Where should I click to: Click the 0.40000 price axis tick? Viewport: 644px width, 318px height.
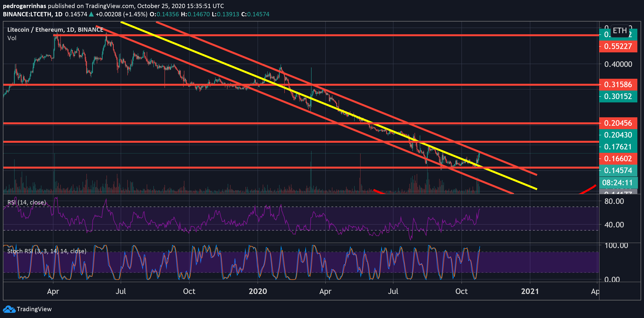(618, 64)
